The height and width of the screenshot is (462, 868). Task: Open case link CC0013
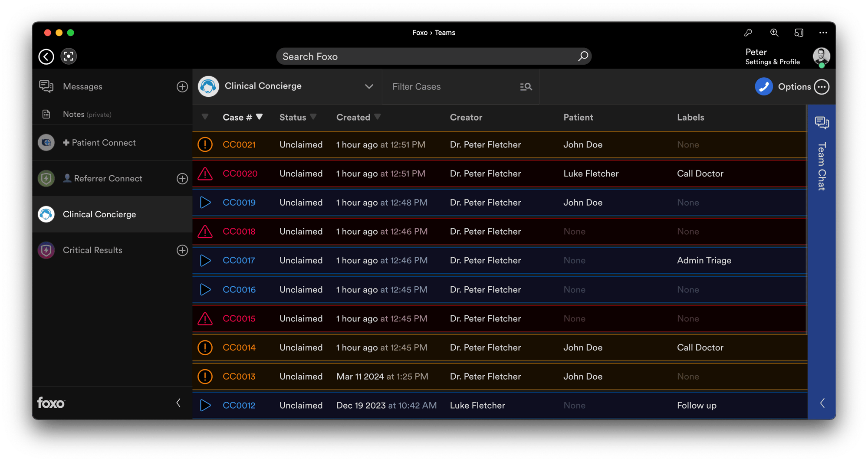pyautogui.click(x=239, y=377)
